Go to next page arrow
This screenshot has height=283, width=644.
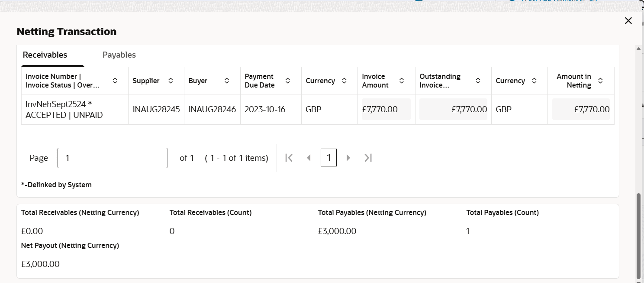tap(348, 158)
